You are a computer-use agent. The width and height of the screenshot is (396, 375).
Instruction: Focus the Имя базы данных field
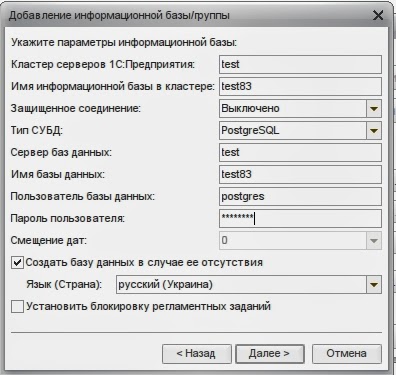[300, 174]
